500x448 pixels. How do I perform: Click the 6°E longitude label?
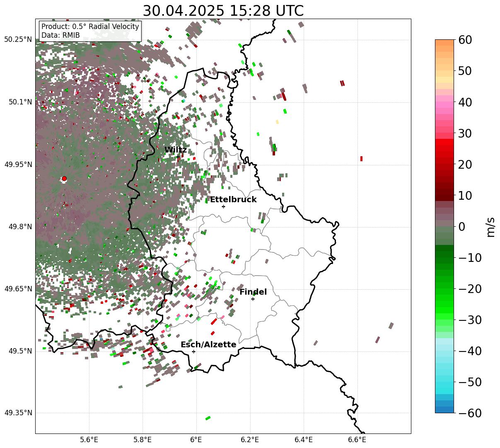click(196, 440)
